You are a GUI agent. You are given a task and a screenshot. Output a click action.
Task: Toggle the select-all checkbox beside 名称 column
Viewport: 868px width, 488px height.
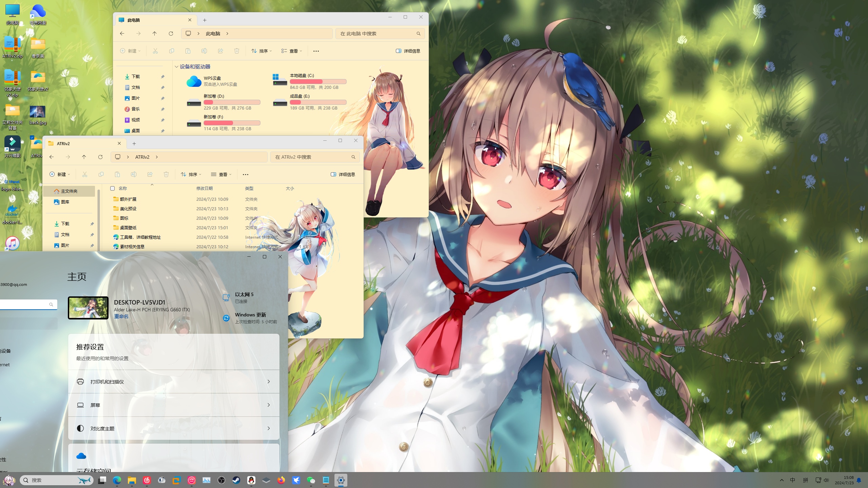click(x=112, y=189)
